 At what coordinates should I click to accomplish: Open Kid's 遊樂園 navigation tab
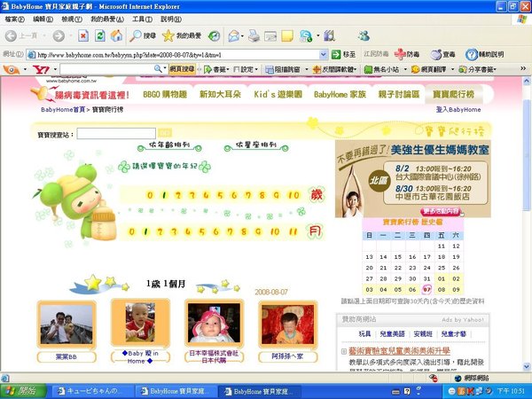[x=278, y=94]
